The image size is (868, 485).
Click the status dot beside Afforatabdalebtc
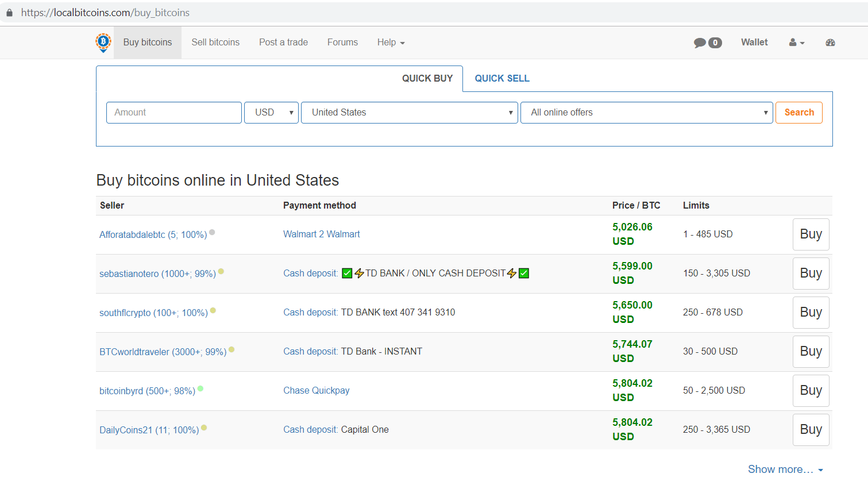click(212, 232)
